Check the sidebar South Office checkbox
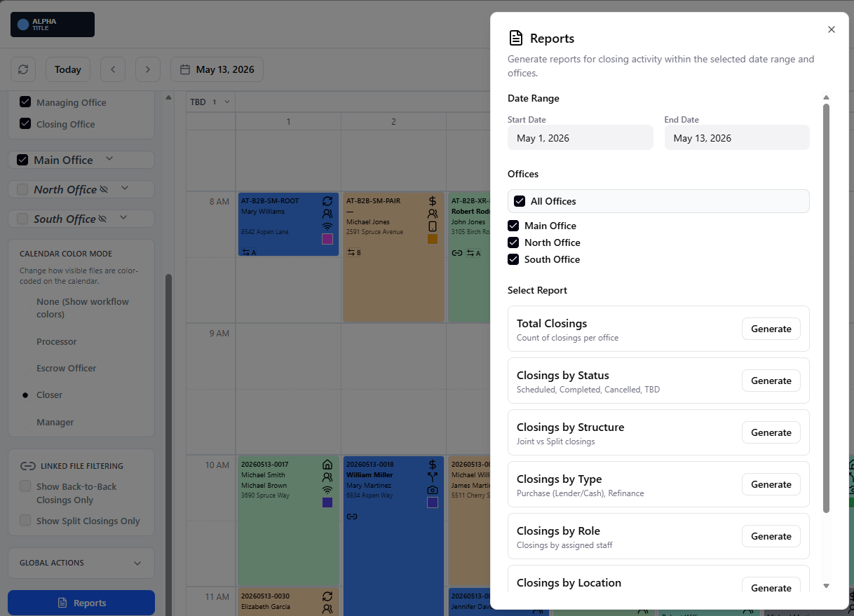854x616 pixels. (22, 219)
